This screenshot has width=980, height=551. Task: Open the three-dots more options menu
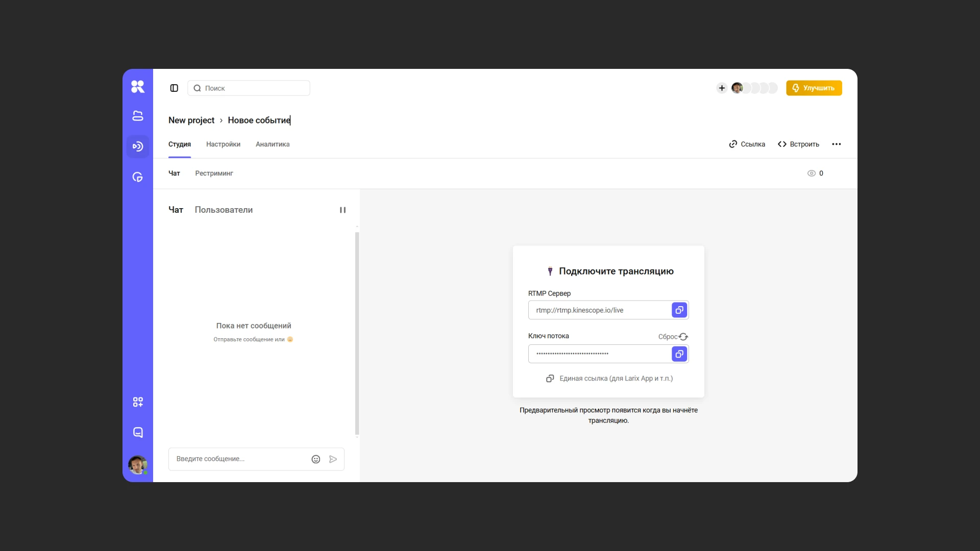tap(836, 144)
